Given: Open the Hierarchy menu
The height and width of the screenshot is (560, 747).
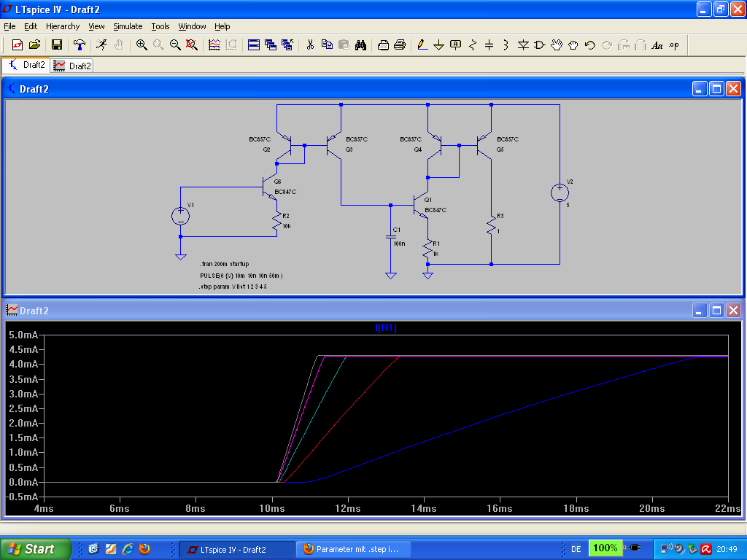Looking at the screenshot, I should [63, 26].
